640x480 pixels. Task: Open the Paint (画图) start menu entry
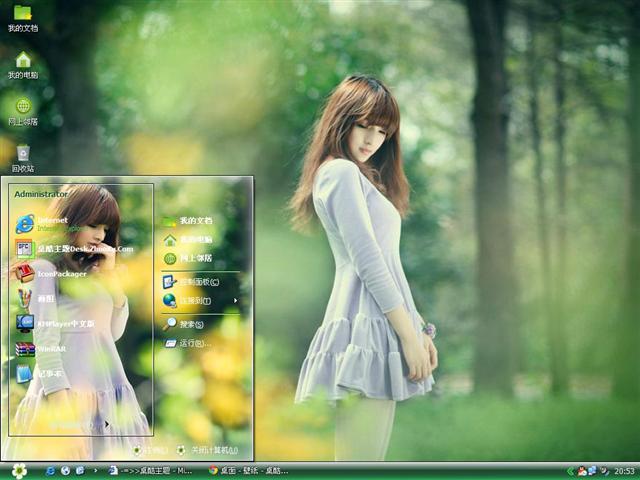35,299
